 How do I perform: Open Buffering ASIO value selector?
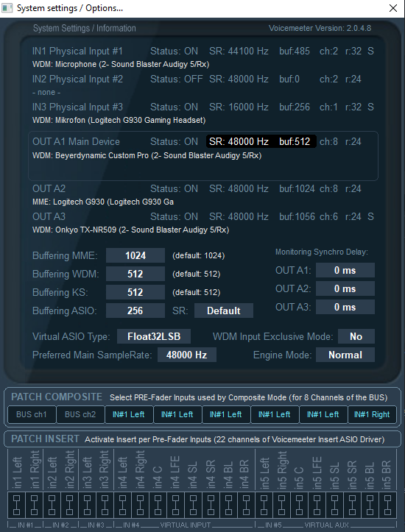(x=135, y=311)
